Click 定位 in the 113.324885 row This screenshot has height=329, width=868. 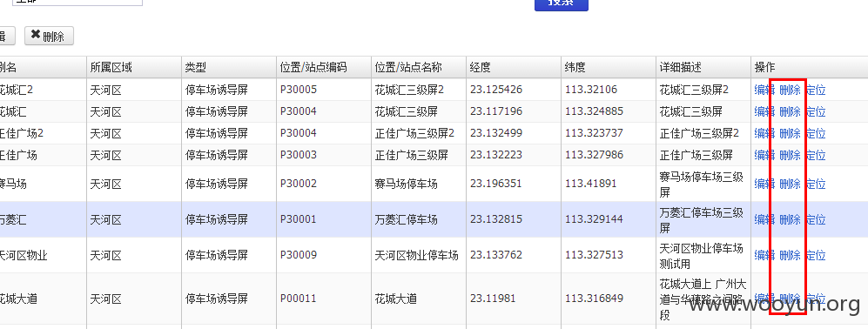[816, 112]
